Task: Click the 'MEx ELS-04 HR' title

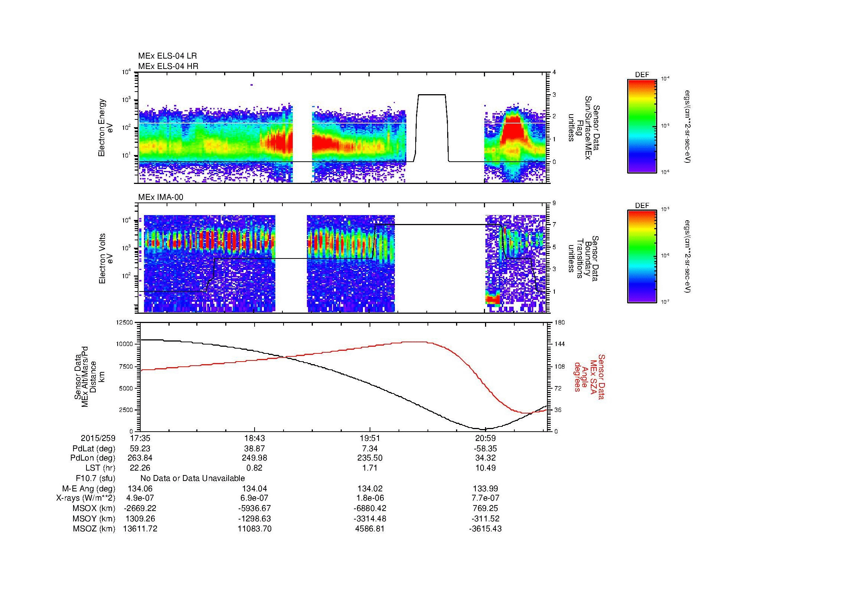Action: tap(168, 66)
